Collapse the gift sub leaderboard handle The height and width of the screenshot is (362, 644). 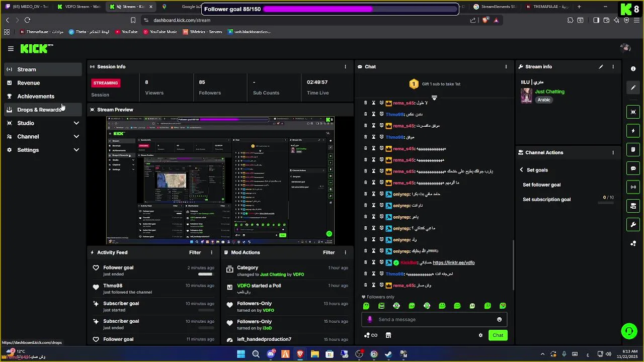(434, 98)
